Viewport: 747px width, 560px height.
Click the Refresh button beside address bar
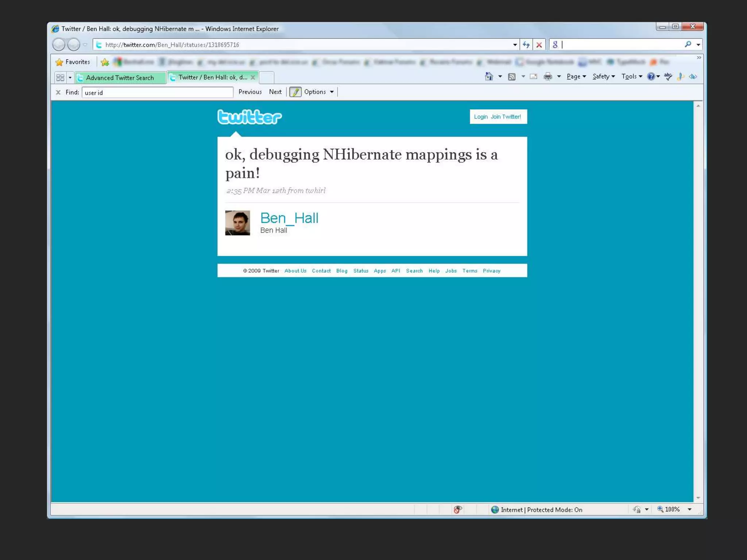pyautogui.click(x=526, y=44)
